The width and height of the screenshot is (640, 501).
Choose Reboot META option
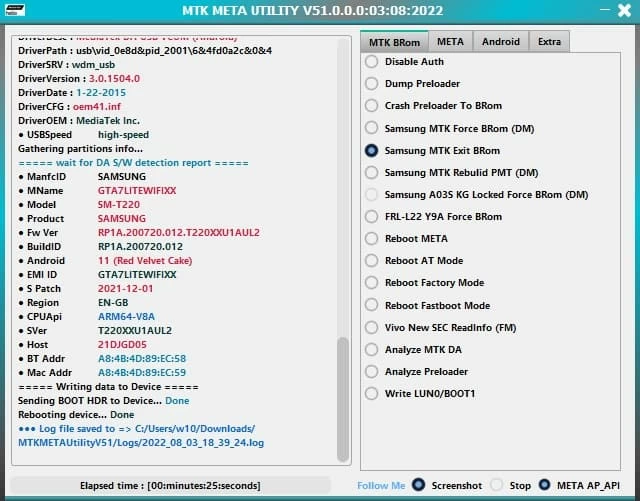point(372,239)
